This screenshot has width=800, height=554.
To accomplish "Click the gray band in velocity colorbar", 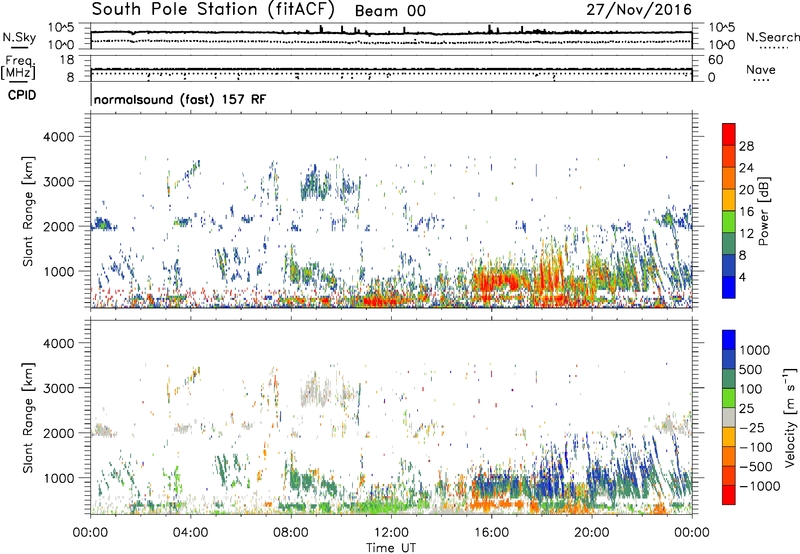I will [729, 418].
